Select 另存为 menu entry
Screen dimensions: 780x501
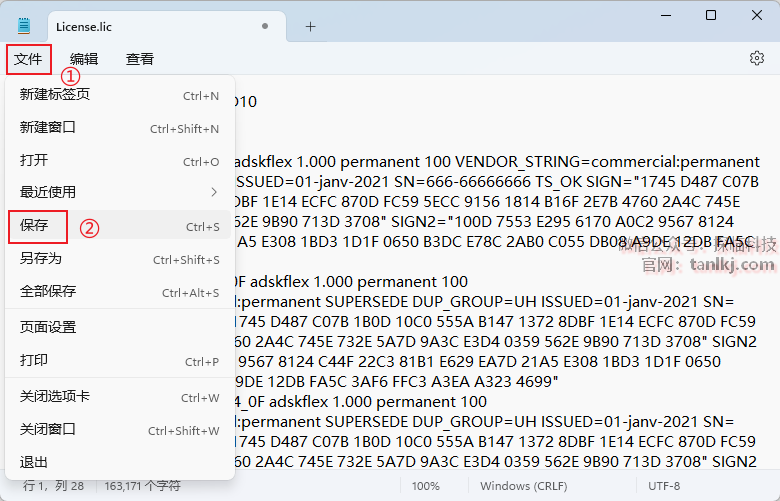pos(119,259)
